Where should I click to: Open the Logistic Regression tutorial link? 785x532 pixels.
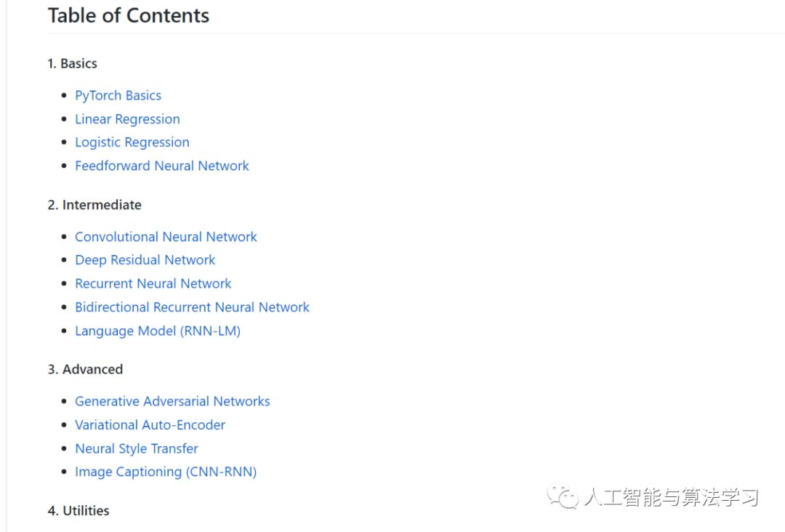click(x=132, y=142)
